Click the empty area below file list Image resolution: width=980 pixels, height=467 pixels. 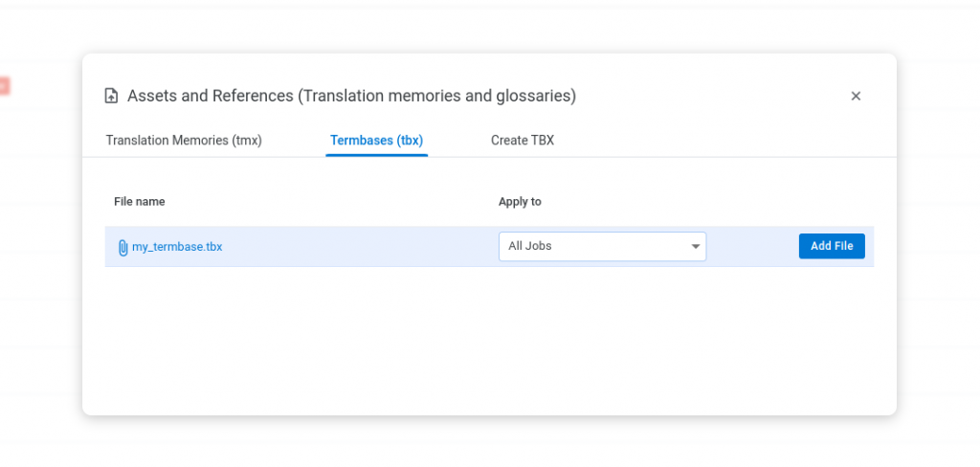pos(489,338)
